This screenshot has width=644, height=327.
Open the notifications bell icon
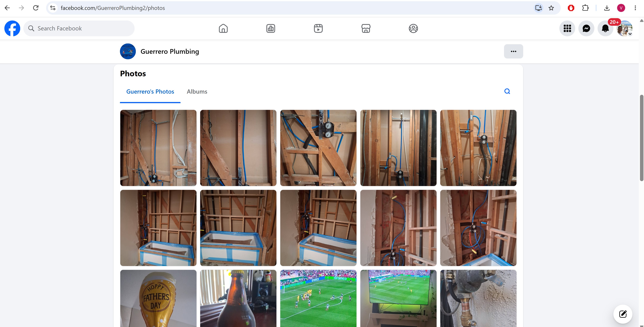click(x=605, y=28)
